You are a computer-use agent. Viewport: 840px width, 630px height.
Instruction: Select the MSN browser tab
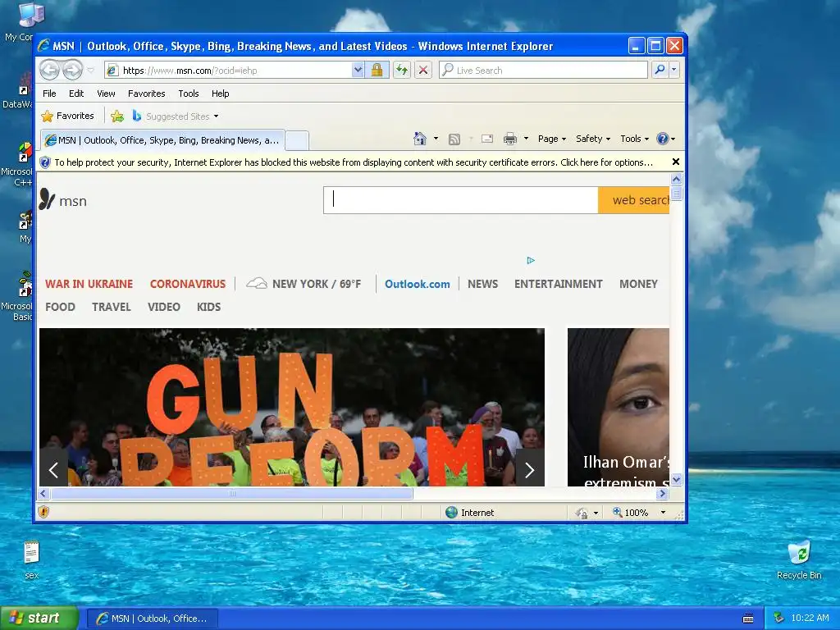[162, 140]
